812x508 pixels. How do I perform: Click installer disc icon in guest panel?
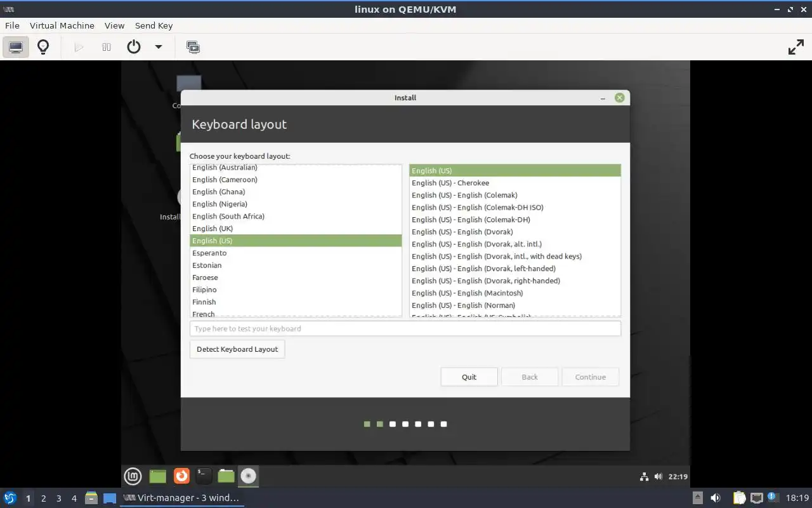(248, 476)
